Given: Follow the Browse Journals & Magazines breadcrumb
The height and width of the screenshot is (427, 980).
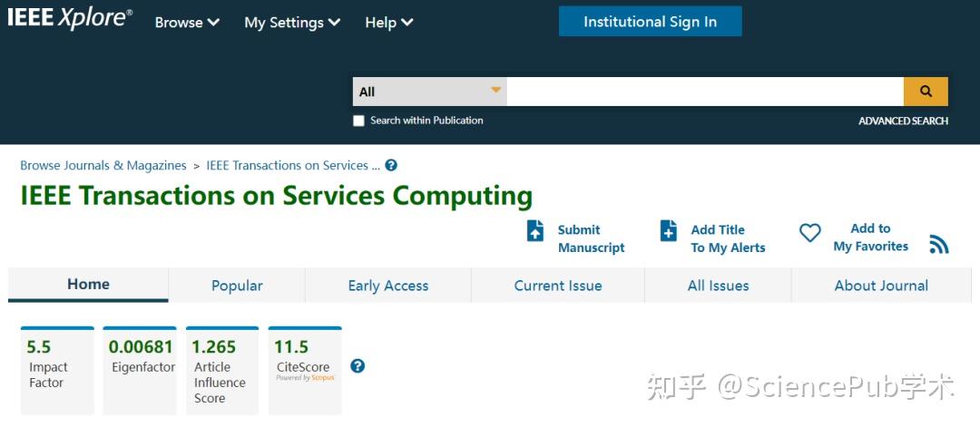Looking at the screenshot, I should [x=103, y=166].
